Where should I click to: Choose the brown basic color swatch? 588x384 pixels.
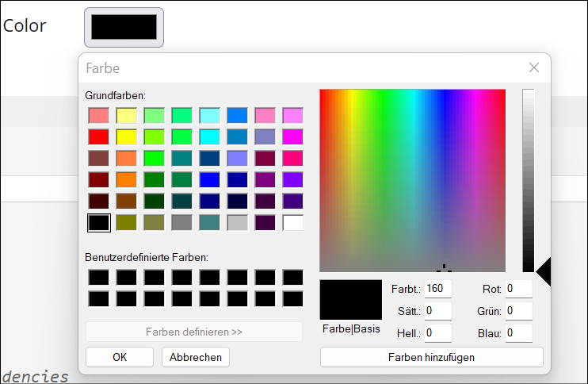(x=127, y=202)
